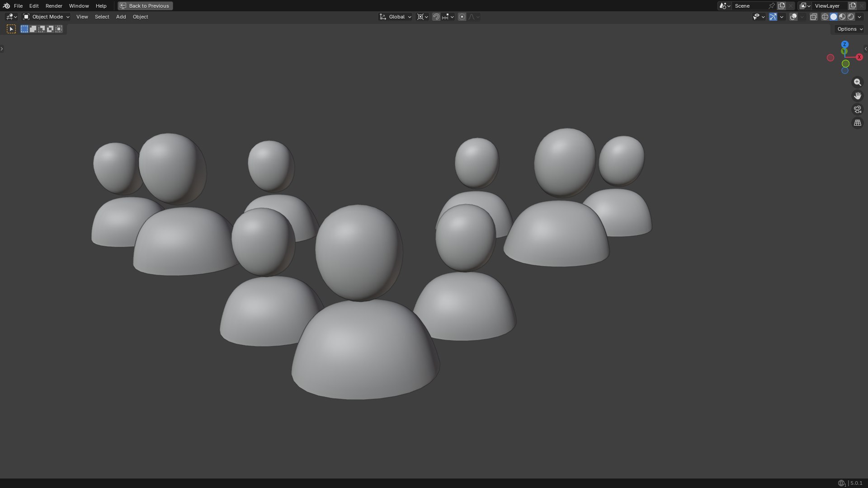This screenshot has width=868, height=488.
Task: Switch to solid shading
Action: (834, 17)
